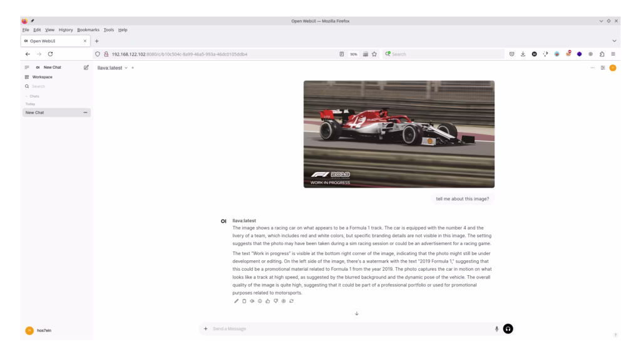The image size is (641, 364).
Task: Open the History menu
Action: 66,29
